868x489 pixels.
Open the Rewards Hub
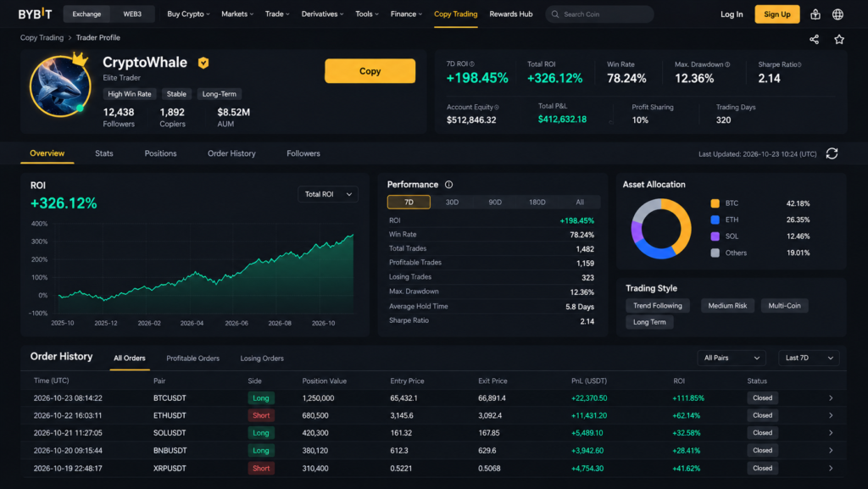pyautogui.click(x=511, y=14)
